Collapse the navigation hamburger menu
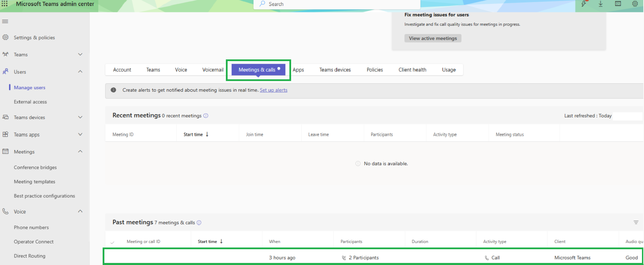Image resolution: width=644 pixels, height=265 pixels. click(x=5, y=21)
